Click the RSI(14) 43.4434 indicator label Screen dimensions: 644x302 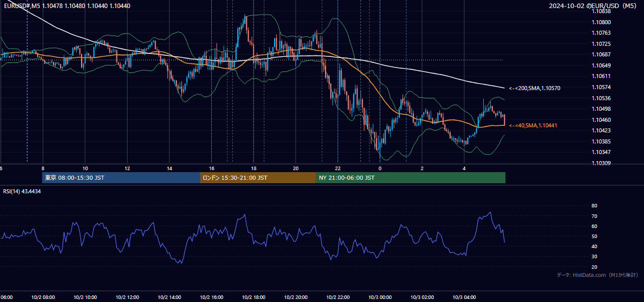tap(22, 191)
